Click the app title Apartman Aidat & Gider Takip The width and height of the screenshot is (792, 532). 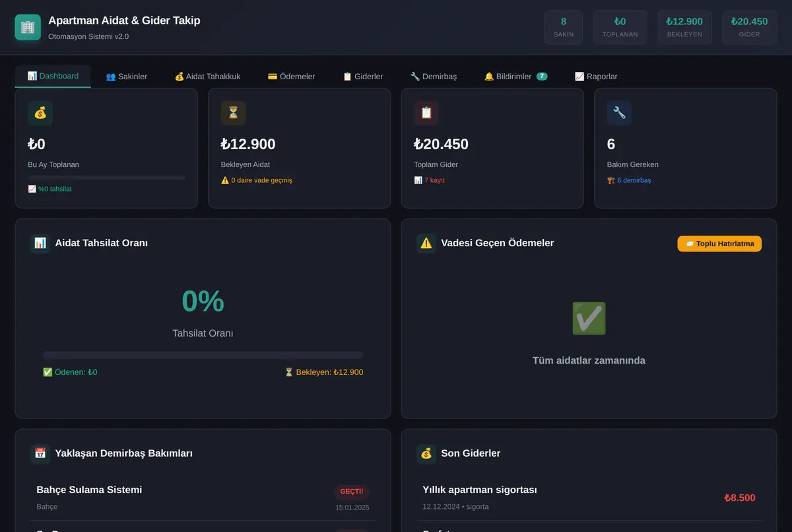[124, 20]
